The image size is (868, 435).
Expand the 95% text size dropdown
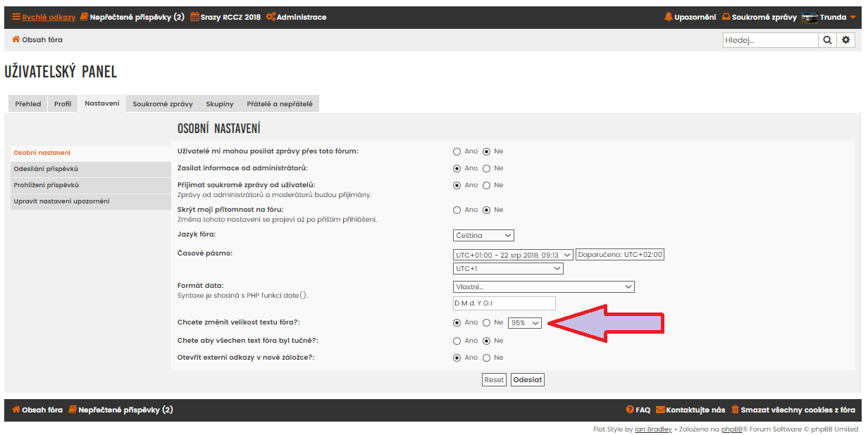[x=524, y=322]
